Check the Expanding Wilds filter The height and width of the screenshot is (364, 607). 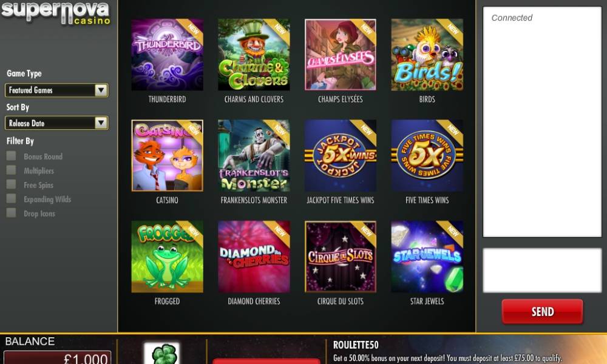pos(11,199)
